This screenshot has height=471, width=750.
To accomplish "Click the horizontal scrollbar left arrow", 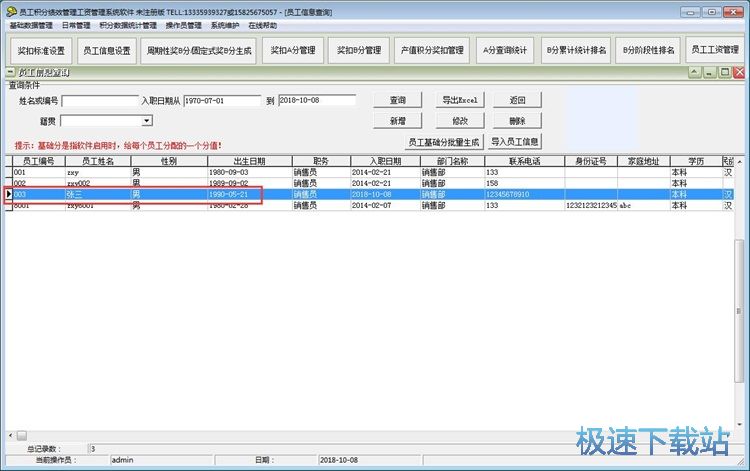I will (x=11, y=435).
